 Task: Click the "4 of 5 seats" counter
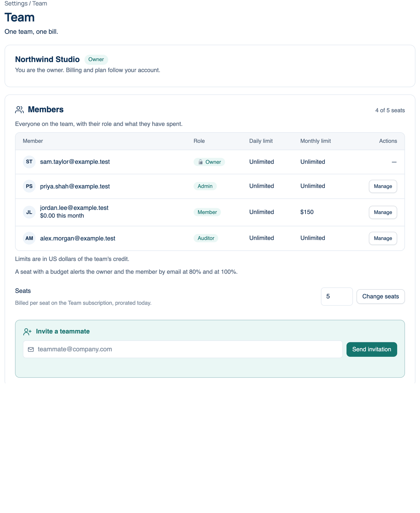coord(390,110)
